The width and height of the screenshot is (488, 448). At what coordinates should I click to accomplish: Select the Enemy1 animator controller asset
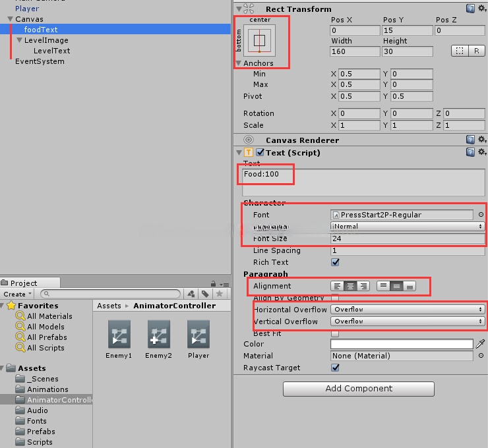(x=119, y=340)
